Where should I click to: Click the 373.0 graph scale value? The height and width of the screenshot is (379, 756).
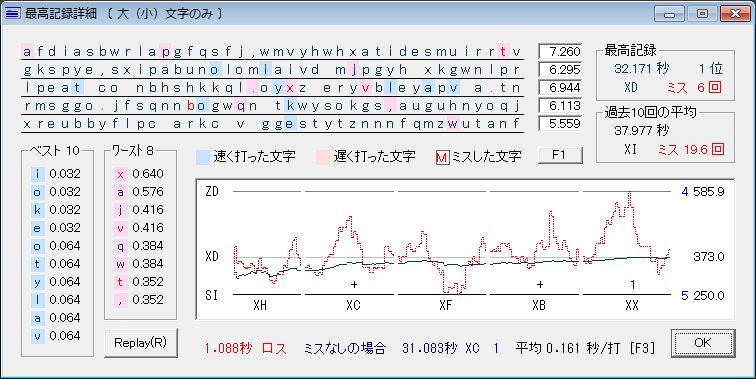(x=709, y=257)
